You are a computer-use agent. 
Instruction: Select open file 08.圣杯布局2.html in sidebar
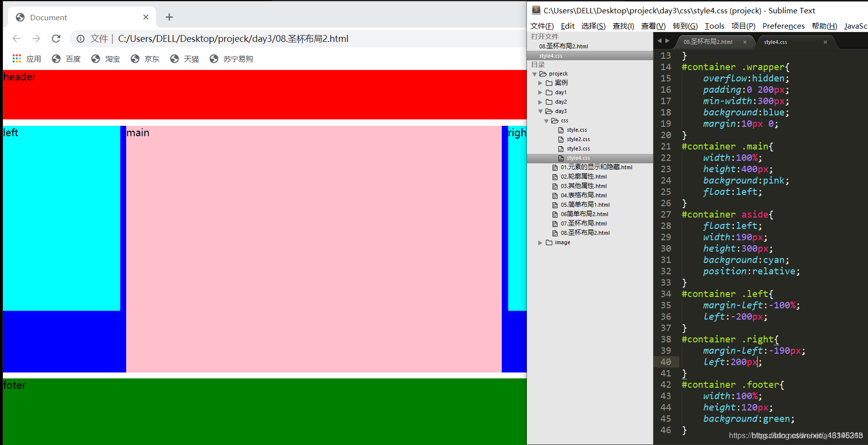point(590,46)
